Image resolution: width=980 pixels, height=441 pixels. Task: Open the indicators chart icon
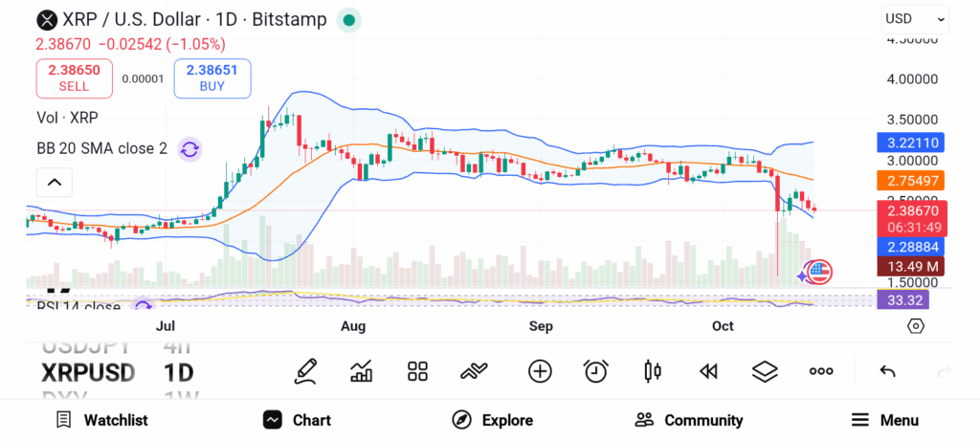coord(362,371)
